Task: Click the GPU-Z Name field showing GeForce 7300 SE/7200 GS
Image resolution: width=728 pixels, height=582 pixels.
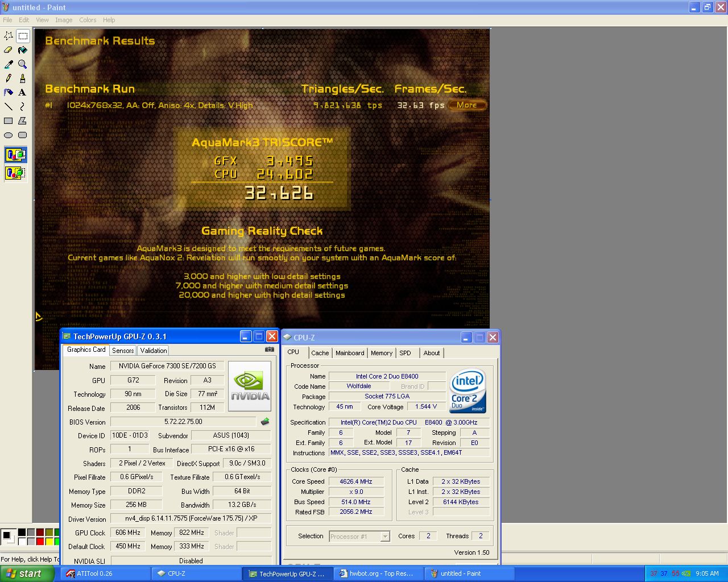Action: 167,366
